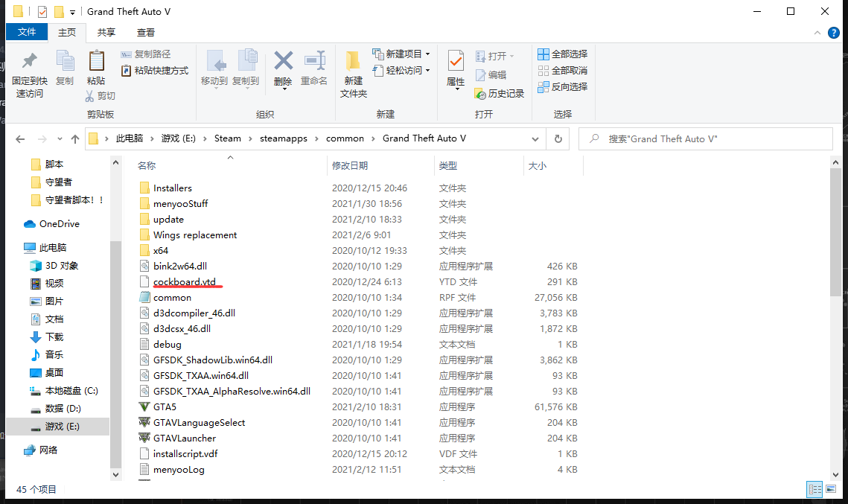Select the Wings replacement folder
This screenshot has height=504, width=848.
195,235
